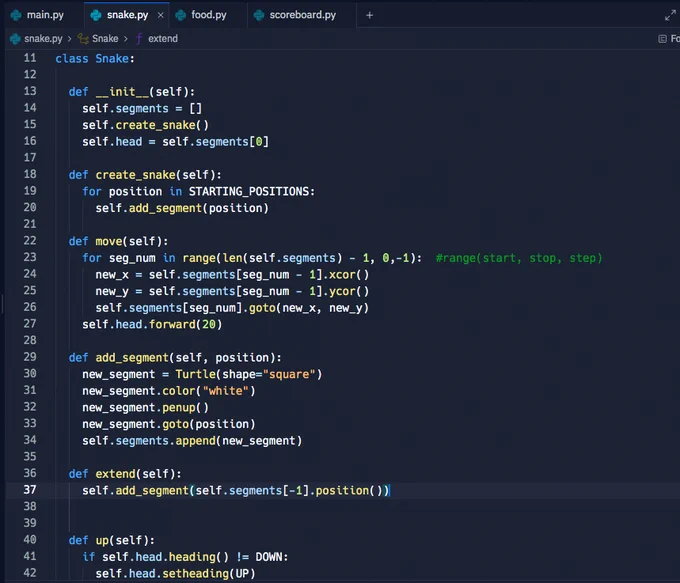Click 'segments[-1].position()' on line 37
The width and height of the screenshot is (680, 583).
[x=305, y=491]
